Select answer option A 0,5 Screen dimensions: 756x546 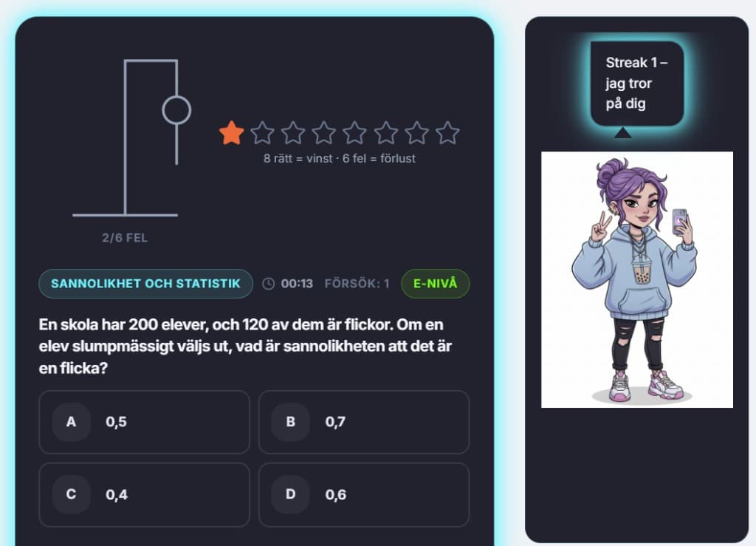(x=144, y=422)
